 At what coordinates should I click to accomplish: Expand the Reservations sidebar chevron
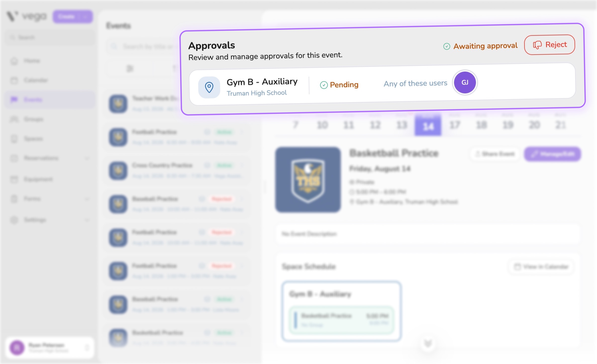(87, 158)
